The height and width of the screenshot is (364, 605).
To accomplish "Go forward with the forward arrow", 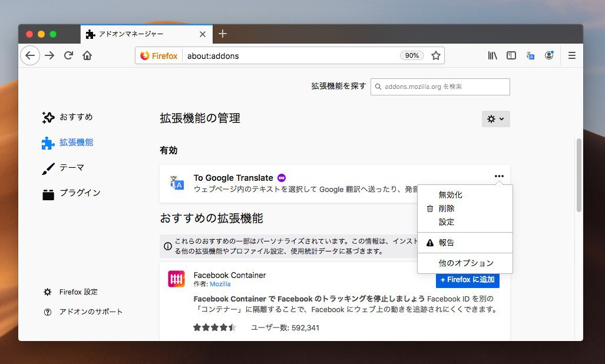I will click(49, 55).
